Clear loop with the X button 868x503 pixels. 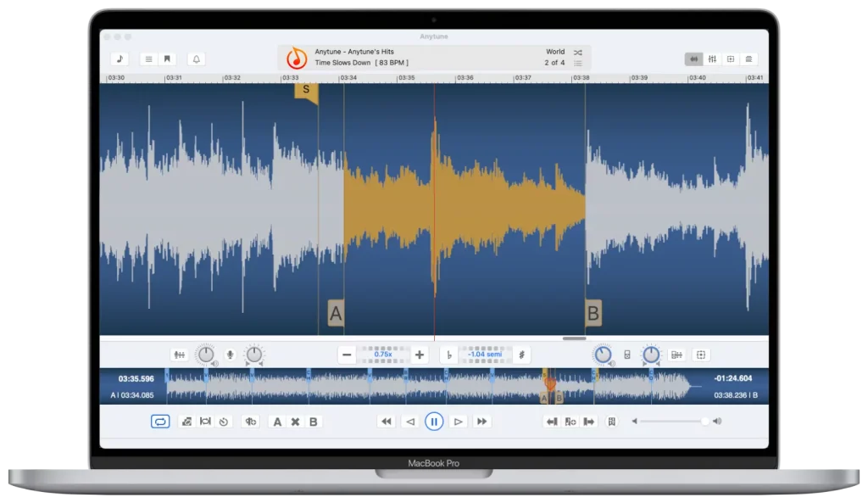pos(296,422)
